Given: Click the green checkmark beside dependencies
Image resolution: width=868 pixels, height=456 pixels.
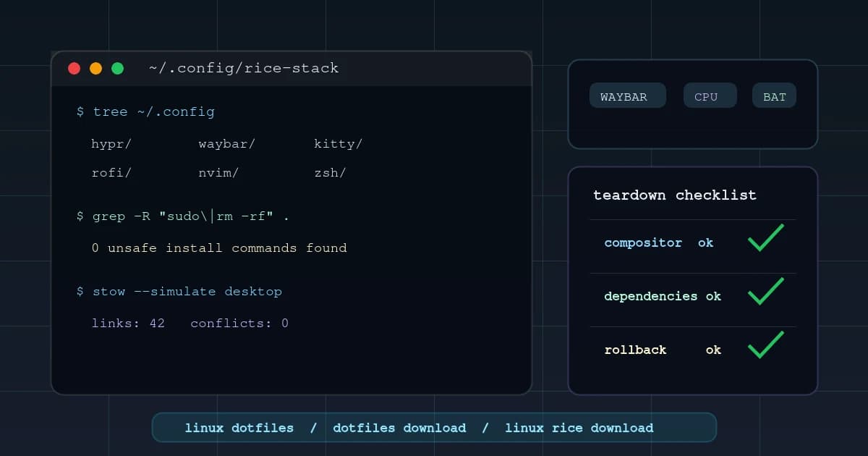Looking at the screenshot, I should (766, 292).
